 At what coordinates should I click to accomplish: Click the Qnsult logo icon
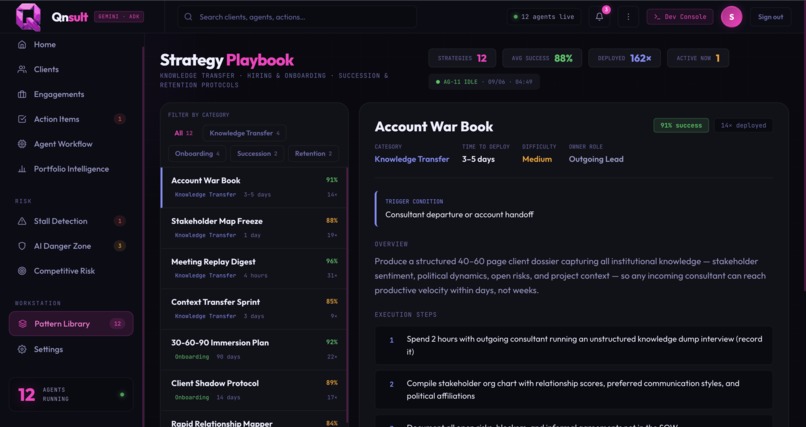28,16
